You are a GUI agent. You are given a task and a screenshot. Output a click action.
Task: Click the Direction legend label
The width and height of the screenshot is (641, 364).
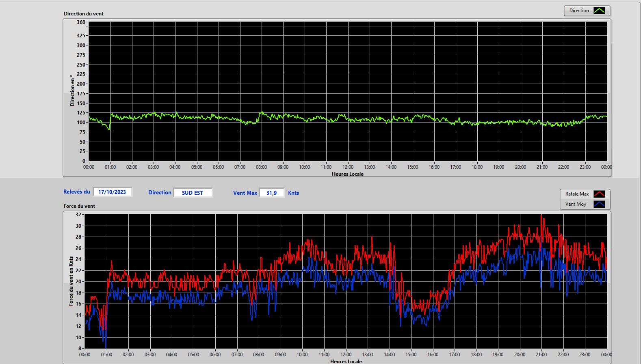pos(579,11)
